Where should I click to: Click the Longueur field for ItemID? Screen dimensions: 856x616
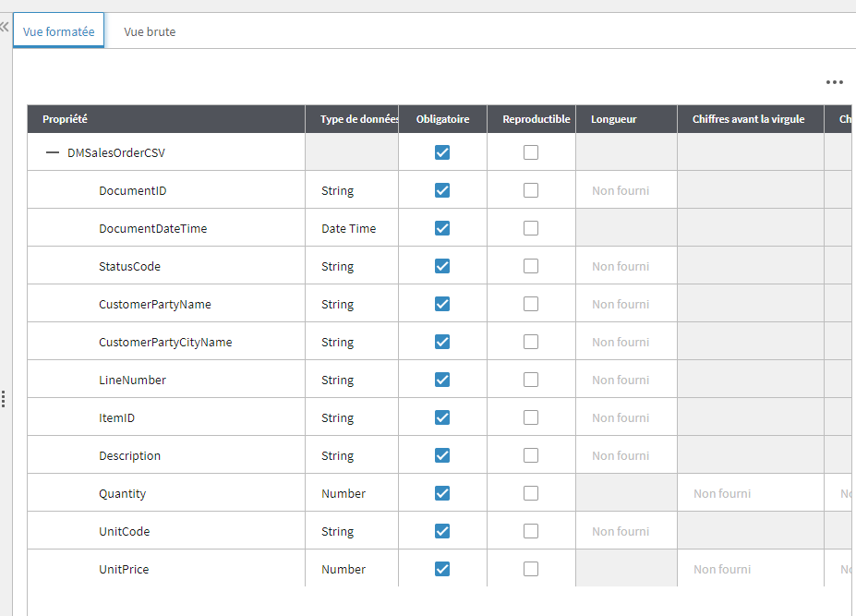point(626,417)
